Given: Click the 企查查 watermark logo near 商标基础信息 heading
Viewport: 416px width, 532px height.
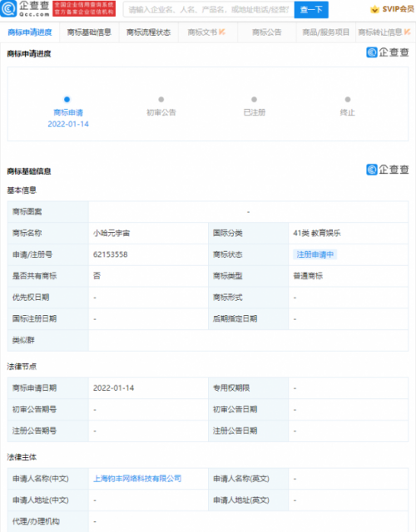Looking at the screenshot, I should 388,170.
